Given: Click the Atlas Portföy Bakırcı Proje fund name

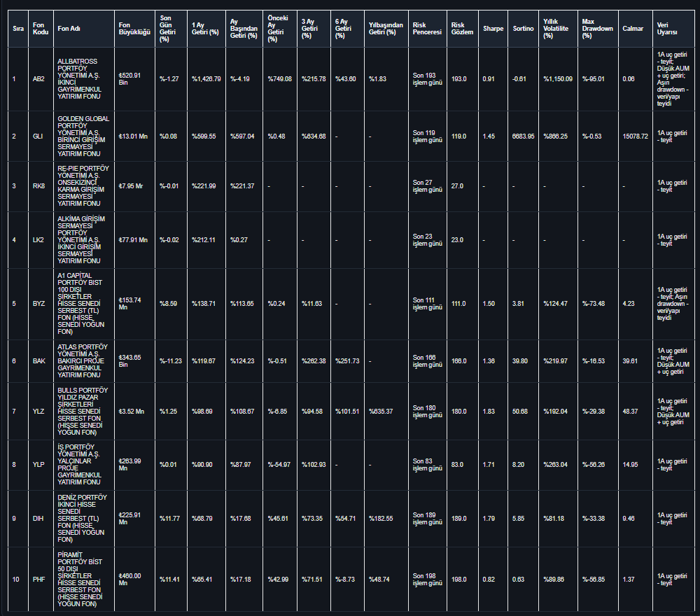Looking at the screenshot, I should 83,361.
